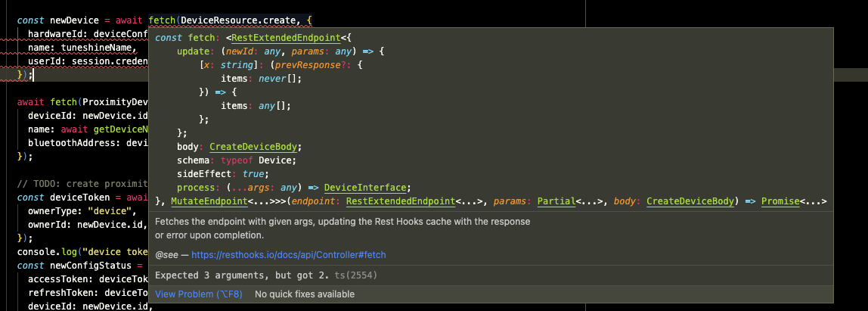This screenshot has width=868, height=311.
Task: Click the ts(2554) error code
Action: [x=356, y=275]
